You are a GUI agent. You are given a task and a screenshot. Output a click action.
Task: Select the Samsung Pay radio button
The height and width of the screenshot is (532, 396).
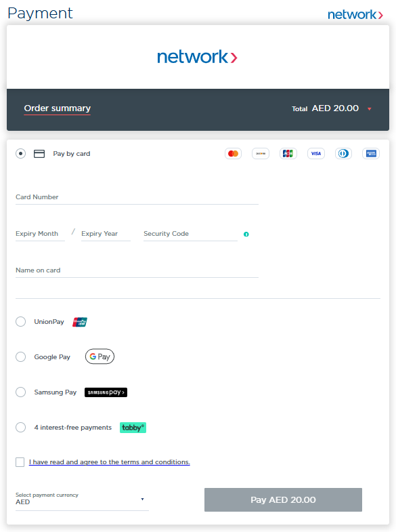[21, 392]
